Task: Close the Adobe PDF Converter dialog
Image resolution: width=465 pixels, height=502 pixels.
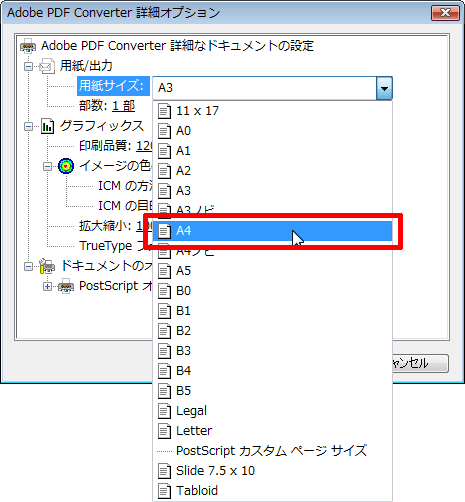Action: [x=445, y=13]
